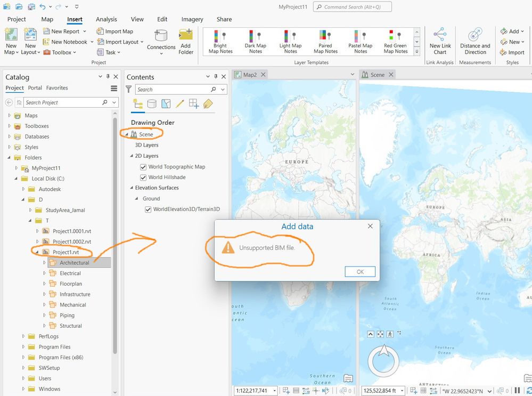Image resolution: width=532 pixels, height=396 pixels.
Task: Click the Catalog hamburger menu icon
Action: tap(114, 88)
